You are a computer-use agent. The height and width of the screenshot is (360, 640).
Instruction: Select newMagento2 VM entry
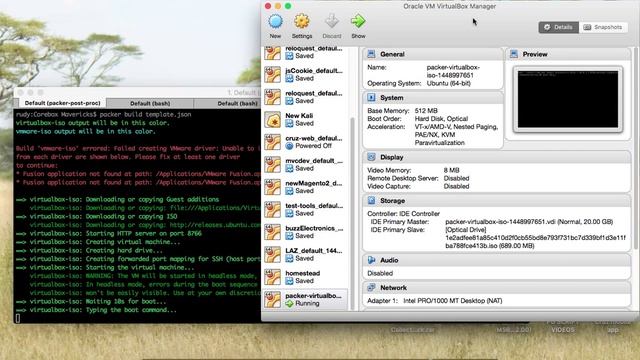point(305,187)
